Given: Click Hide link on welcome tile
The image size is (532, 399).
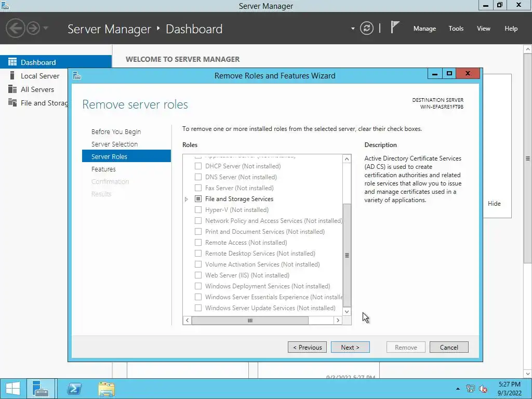Looking at the screenshot, I should 494,204.
